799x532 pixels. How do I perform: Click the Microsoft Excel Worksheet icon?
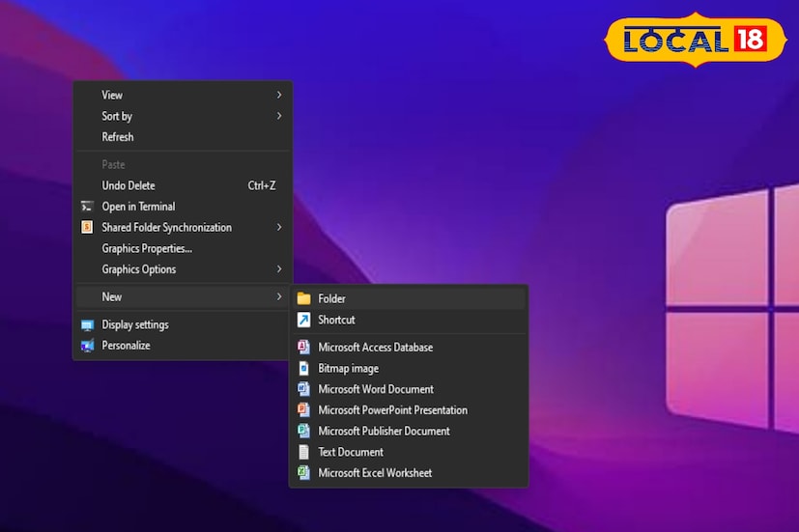[x=303, y=473]
